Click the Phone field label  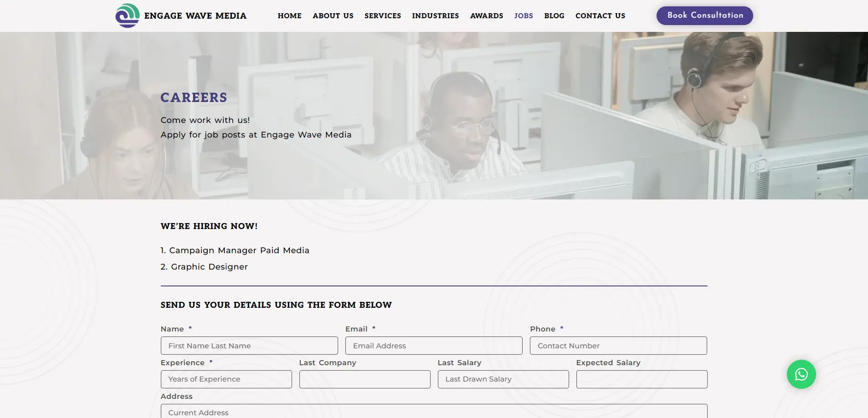[x=543, y=329]
